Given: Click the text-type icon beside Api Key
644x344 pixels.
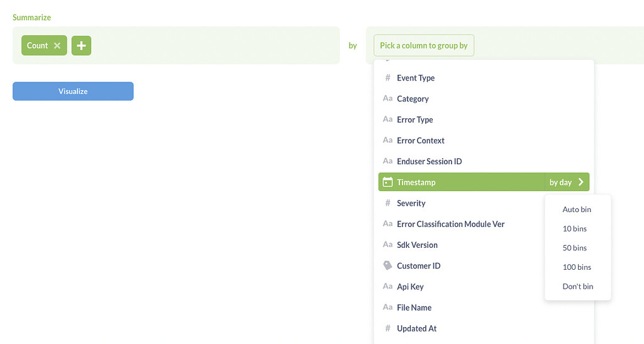Looking at the screenshot, I should pos(387,287).
